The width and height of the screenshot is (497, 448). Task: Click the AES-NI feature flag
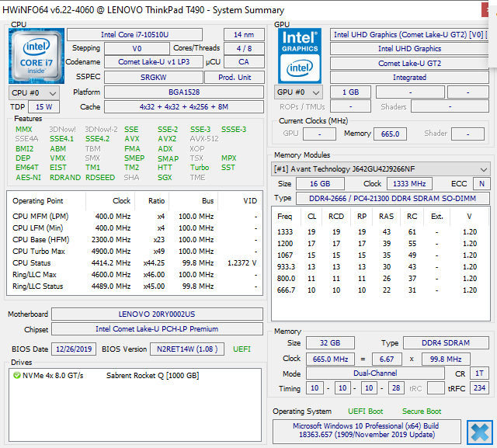click(28, 178)
